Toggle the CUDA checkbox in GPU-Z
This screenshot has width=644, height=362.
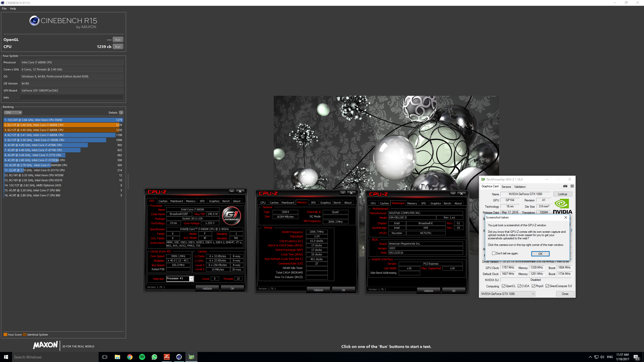click(x=519, y=286)
